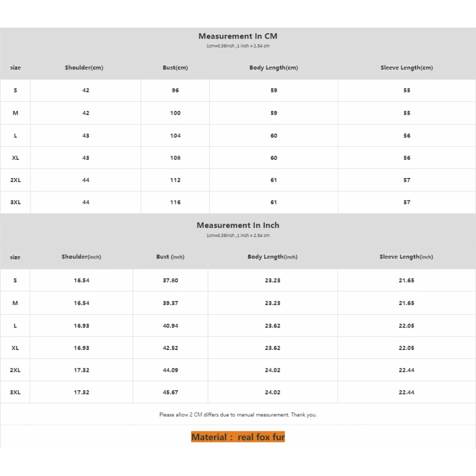
Task: Click the 'Material: real fox fur' label
Action: point(238,437)
